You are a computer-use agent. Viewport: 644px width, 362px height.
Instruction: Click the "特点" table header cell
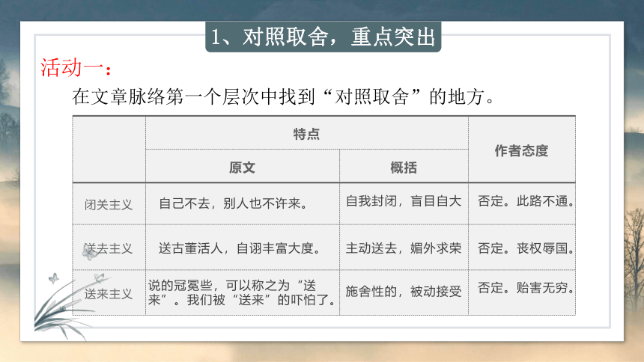[x=307, y=133]
